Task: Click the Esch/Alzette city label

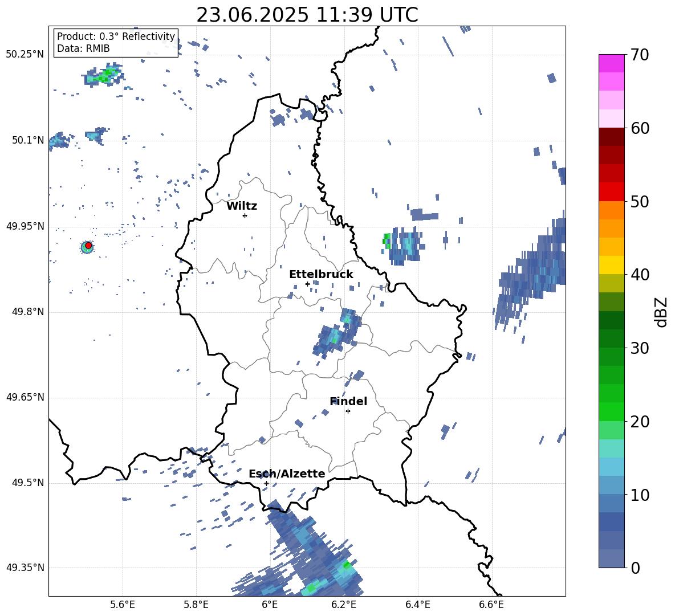Action: pos(287,474)
